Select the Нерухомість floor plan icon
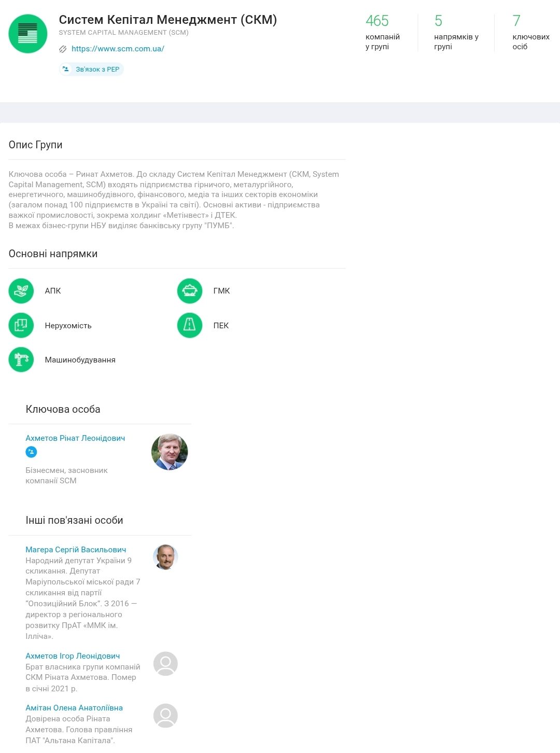Image resolution: width=560 pixels, height=753 pixels. [x=21, y=326]
